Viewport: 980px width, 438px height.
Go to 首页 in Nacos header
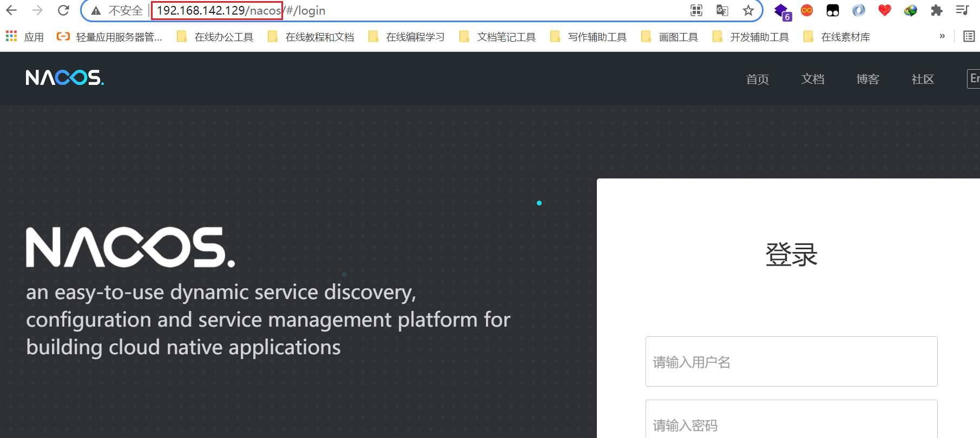(757, 79)
